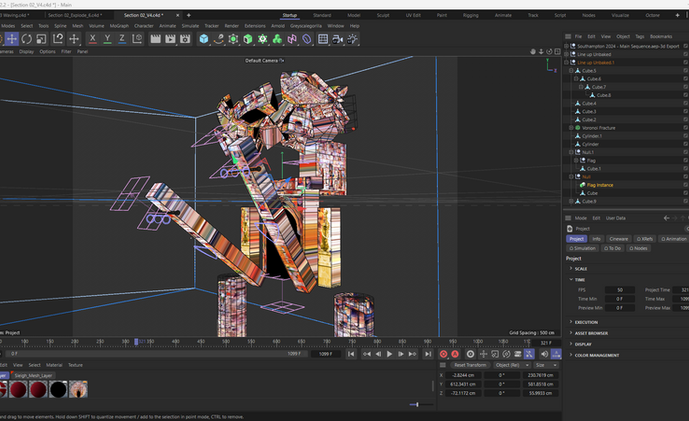Click the FPS input field
This screenshot has height=421, width=689.
[619, 289]
